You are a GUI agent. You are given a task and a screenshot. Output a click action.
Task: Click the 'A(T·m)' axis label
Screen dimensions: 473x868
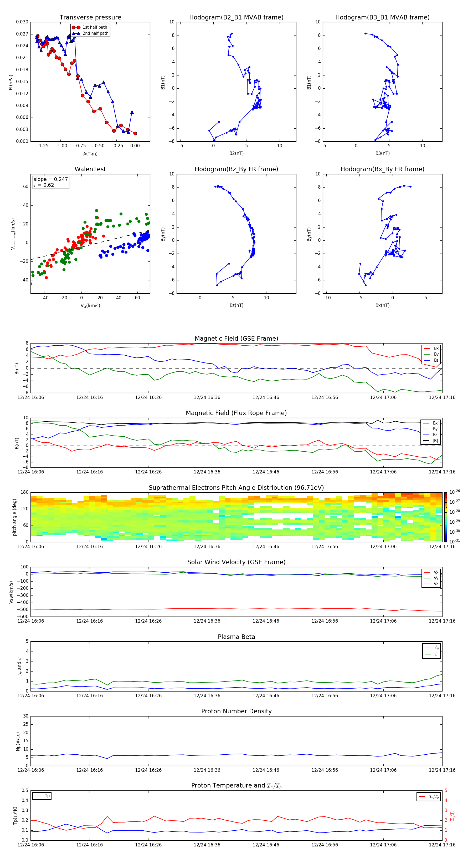pos(90,154)
